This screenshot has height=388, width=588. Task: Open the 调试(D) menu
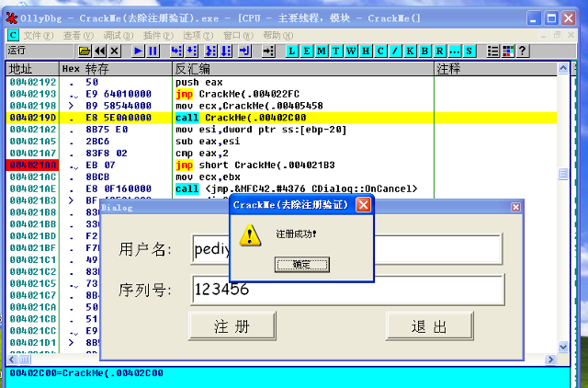click(119, 35)
